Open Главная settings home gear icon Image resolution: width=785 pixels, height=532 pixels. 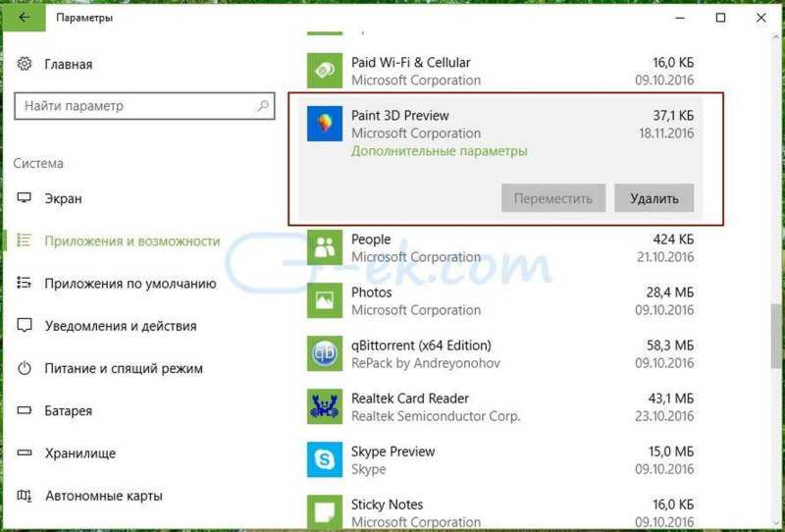(24, 64)
